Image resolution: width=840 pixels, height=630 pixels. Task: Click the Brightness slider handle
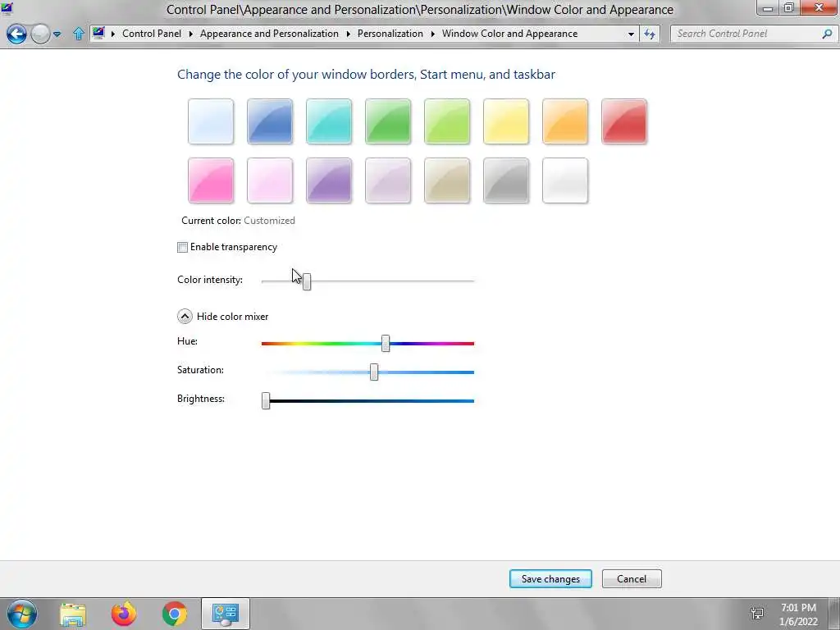[266, 400]
